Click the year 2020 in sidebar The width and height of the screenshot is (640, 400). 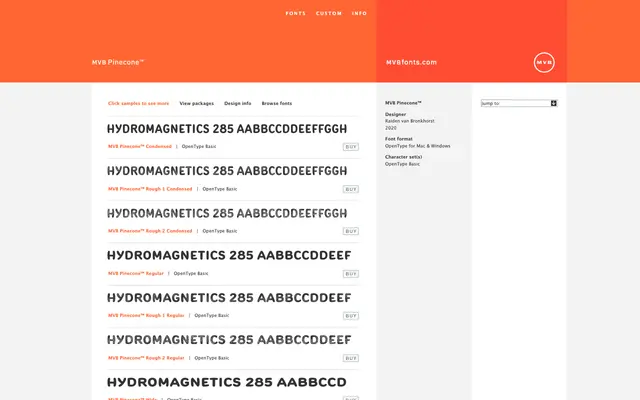[391, 128]
